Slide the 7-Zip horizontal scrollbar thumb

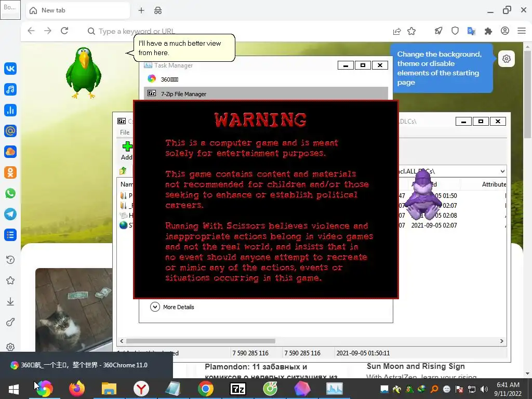[x=201, y=341]
